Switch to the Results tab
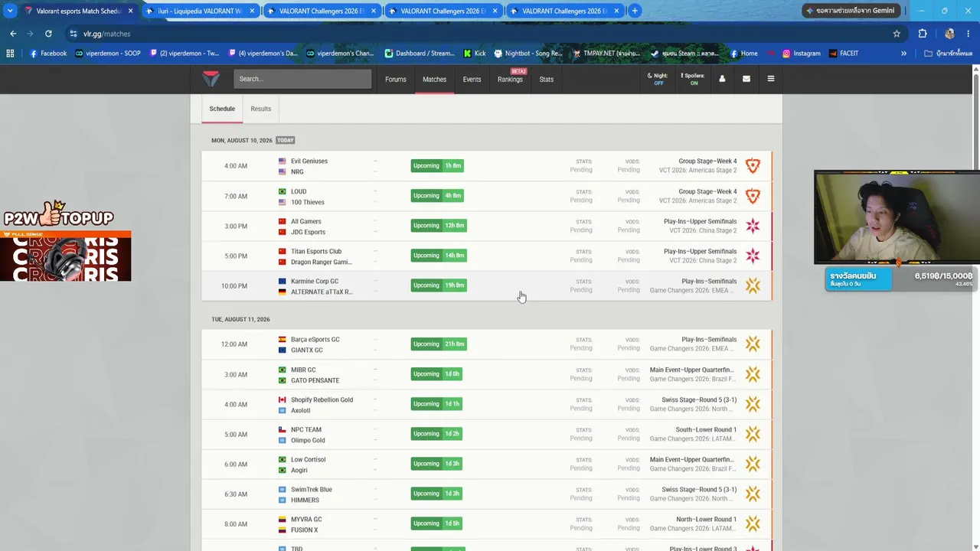Viewport: 980px width, 551px height. click(261, 109)
